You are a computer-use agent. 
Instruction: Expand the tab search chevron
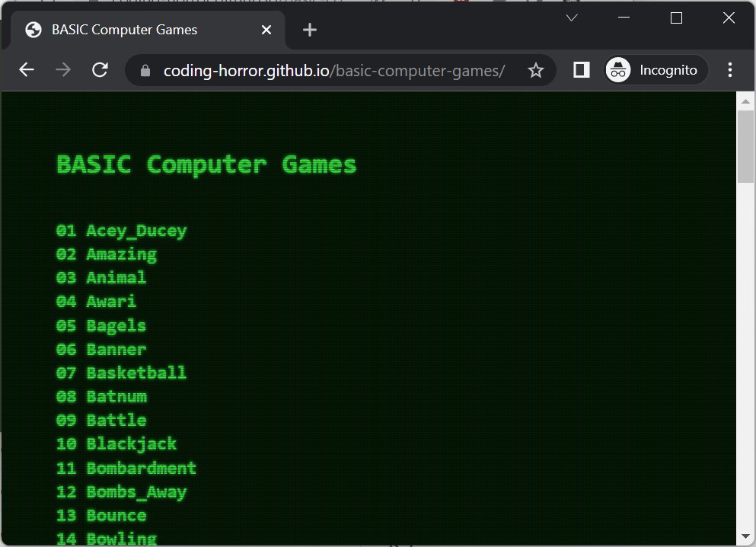[573, 18]
